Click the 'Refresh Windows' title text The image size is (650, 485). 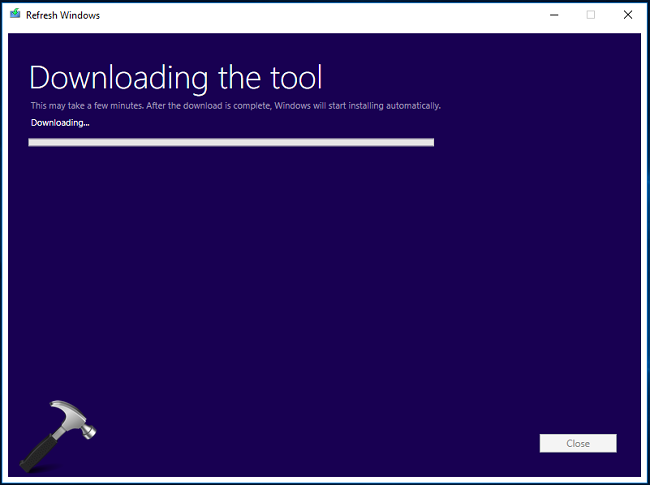pos(63,15)
